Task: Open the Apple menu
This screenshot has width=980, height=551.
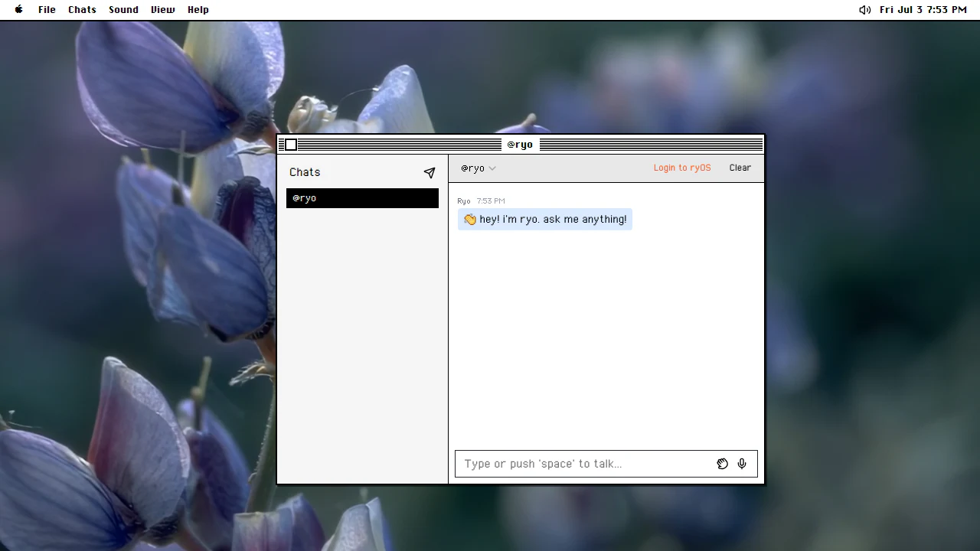Action: coord(18,10)
